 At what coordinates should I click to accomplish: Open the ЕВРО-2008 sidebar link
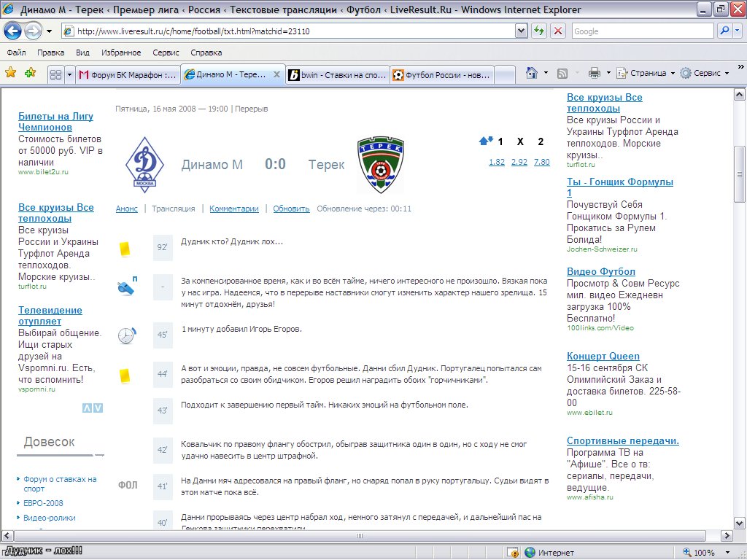(43, 503)
